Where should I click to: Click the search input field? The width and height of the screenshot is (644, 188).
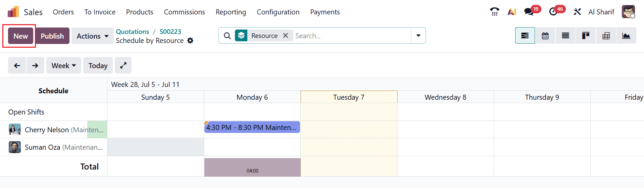point(352,36)
